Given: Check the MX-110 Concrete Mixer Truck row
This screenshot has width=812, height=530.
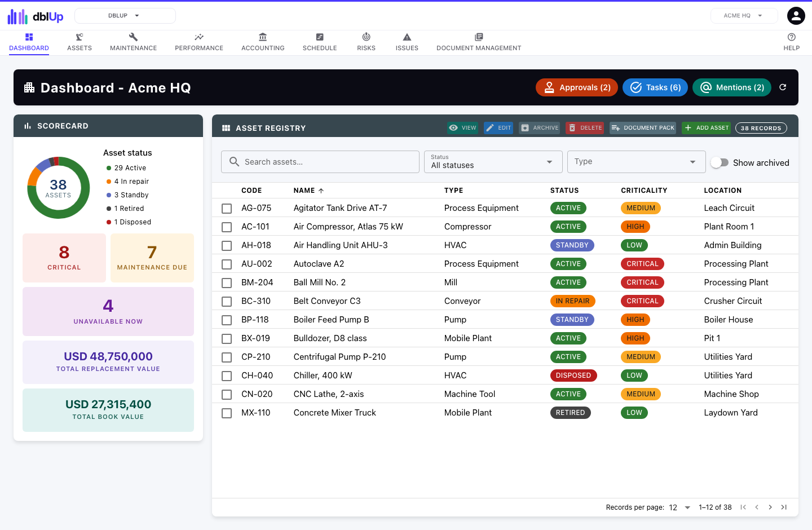Looking at the screenshot, I should pos(227,413).
